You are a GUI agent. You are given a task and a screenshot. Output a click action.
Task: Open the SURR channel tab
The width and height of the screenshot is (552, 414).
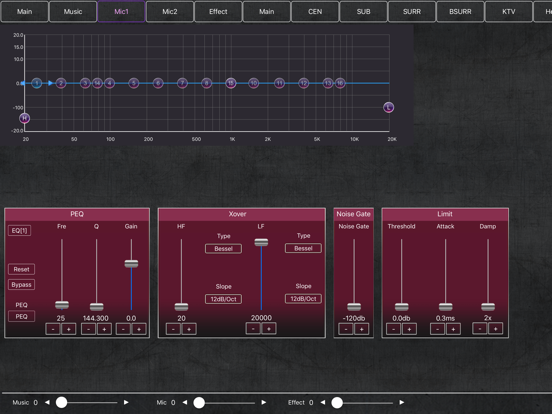pos(412,12)
